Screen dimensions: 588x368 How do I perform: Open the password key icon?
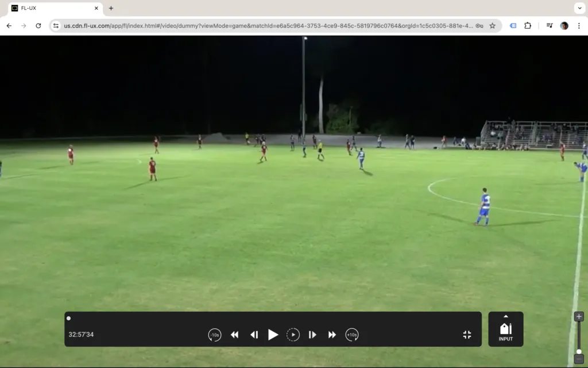coord(479,25)
